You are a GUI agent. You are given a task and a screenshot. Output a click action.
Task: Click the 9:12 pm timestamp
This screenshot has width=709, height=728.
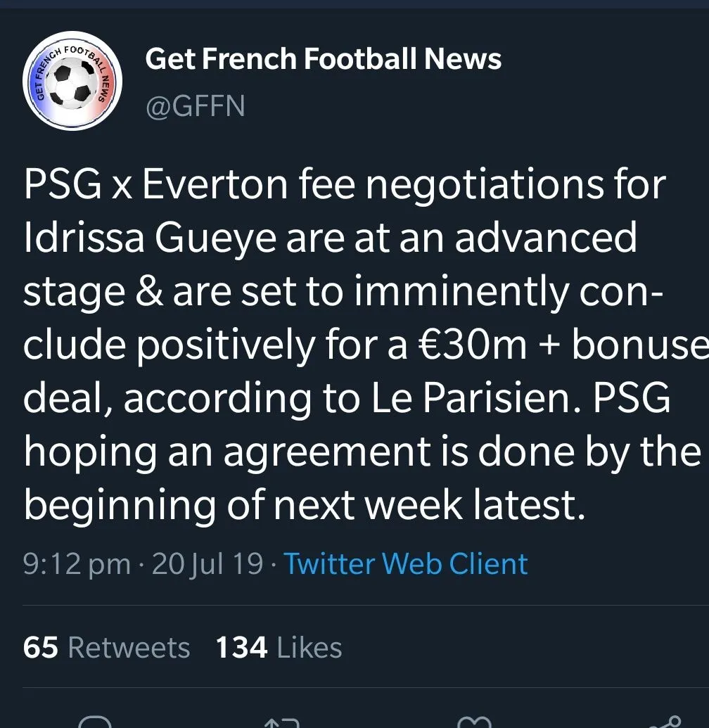(x=77, y=564)
